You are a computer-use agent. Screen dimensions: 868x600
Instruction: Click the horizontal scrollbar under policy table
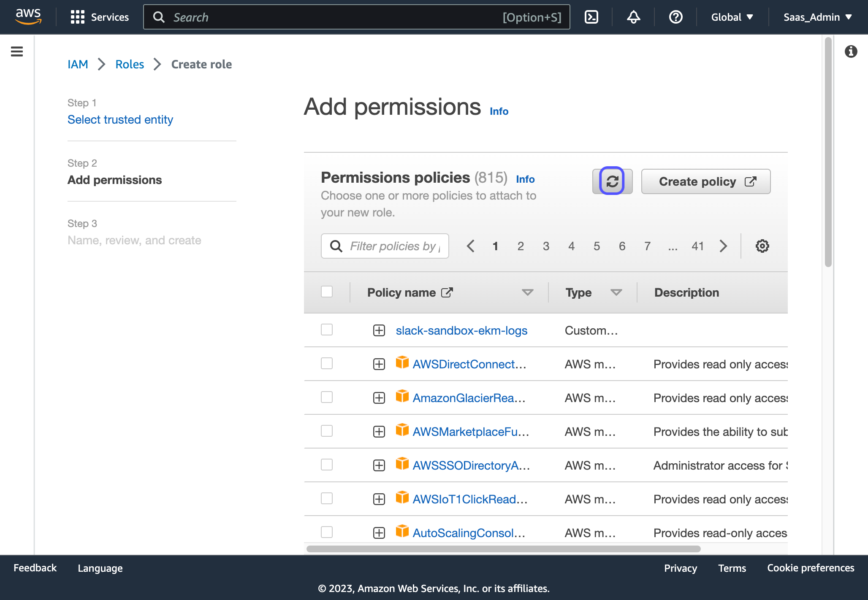(x=503, y=549)
